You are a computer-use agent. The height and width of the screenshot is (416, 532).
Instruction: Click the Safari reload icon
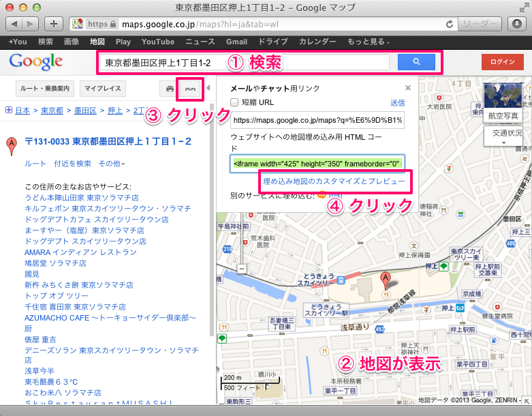point(449,24)
